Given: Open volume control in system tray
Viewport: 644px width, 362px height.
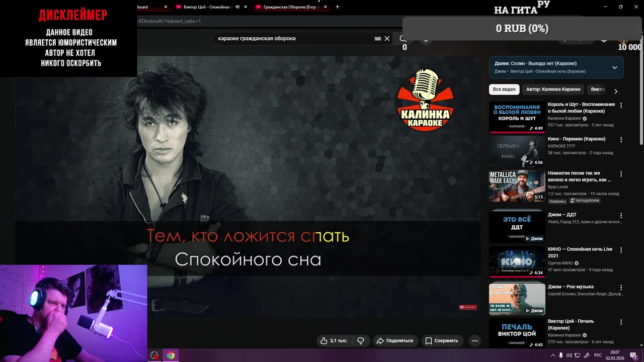Looking at the screenshot, I should tap(569, 355).
